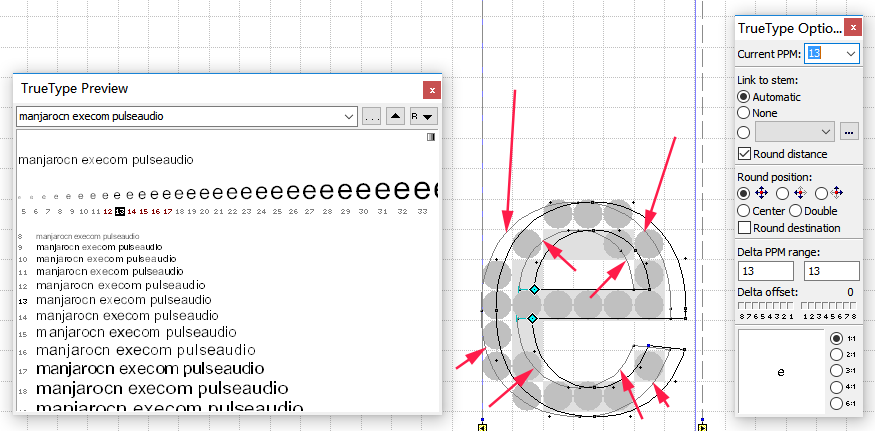Click the second round position arrow icon
This screenshot has height=431, width=875.
click(800, 194)
